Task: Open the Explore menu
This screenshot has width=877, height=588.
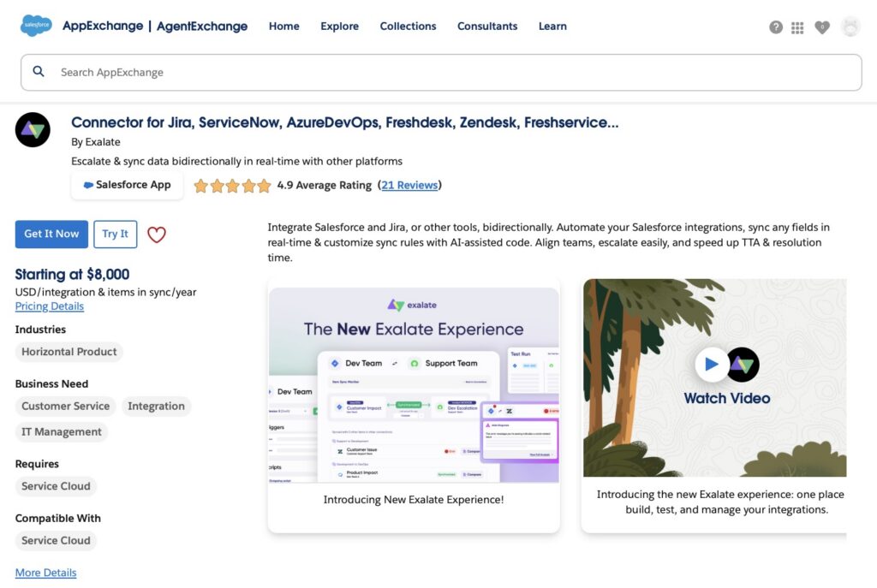Action: (339, 27)
